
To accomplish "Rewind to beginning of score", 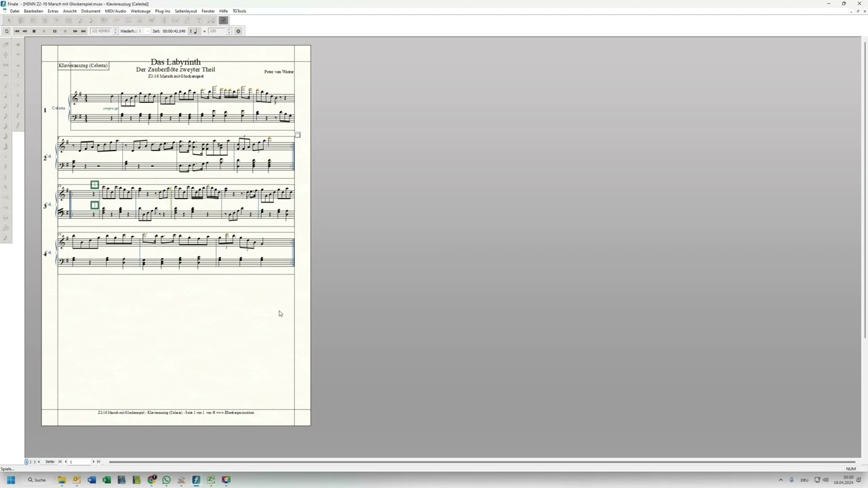I will click(17, 30).
